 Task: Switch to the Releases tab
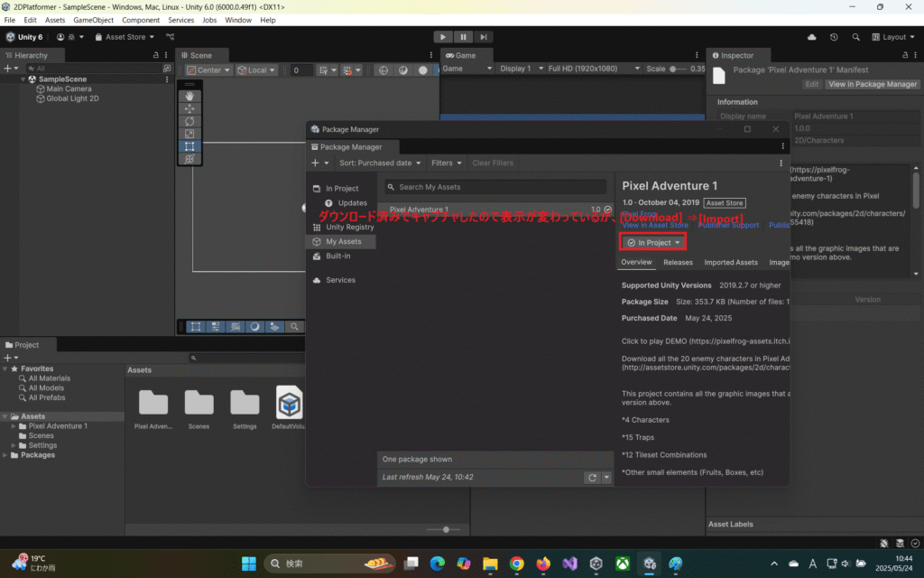pos(678,263)
